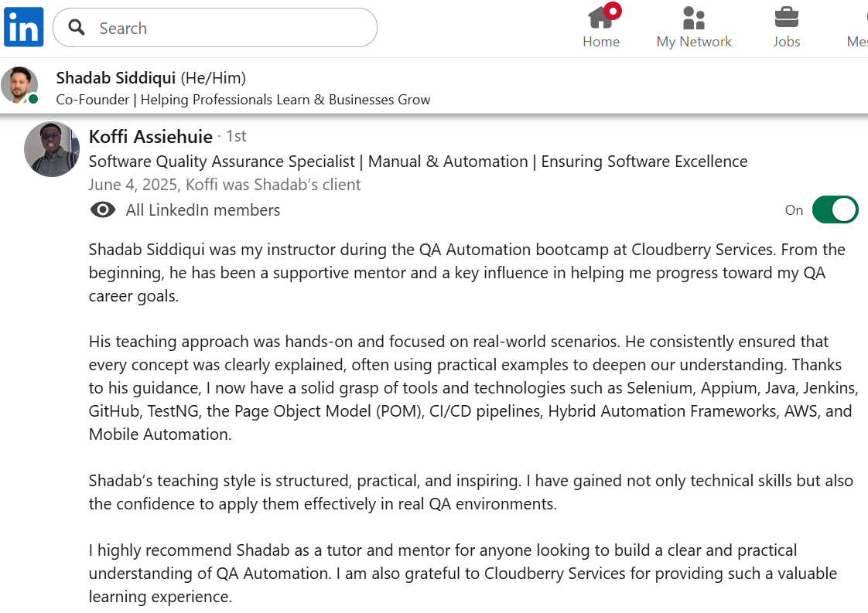Click the magnifying glass search icon

tap(77, 28)
